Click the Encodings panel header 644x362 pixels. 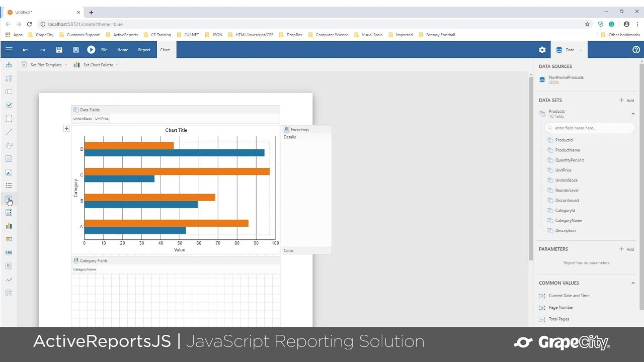click(306, 130)
